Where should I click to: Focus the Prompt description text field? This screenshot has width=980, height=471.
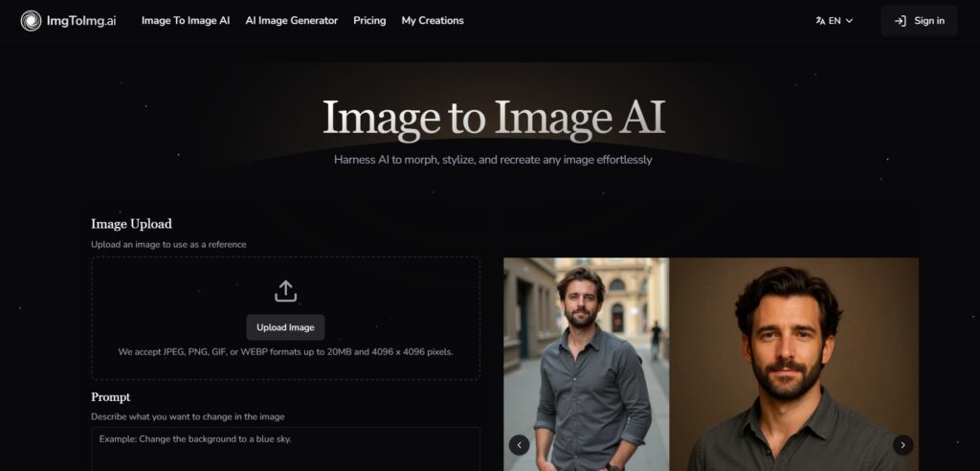click(x=285, y=448)
